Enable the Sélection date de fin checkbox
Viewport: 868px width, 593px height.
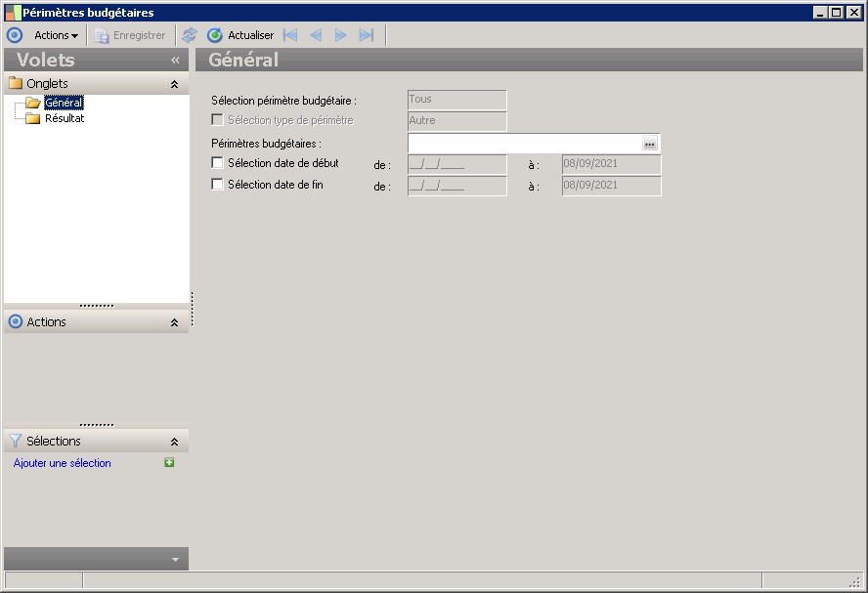click(x=218, y=185)
